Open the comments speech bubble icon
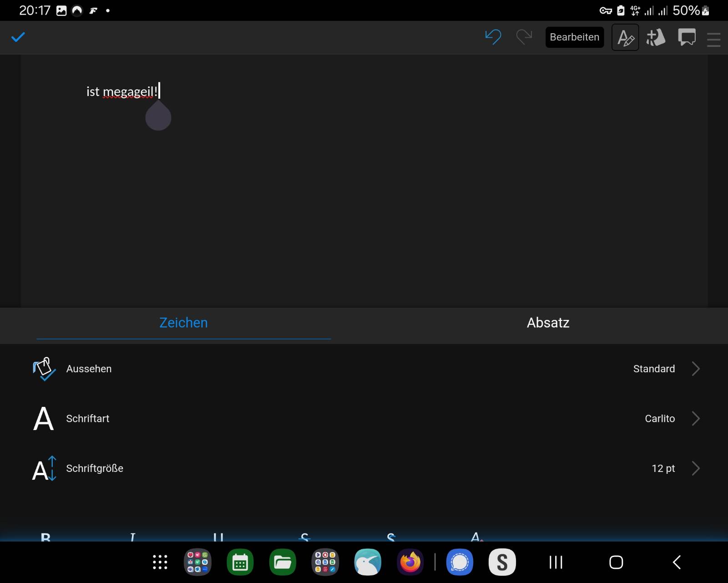The width and height of the screenshot is (728, 583). (x=687, y=37)
